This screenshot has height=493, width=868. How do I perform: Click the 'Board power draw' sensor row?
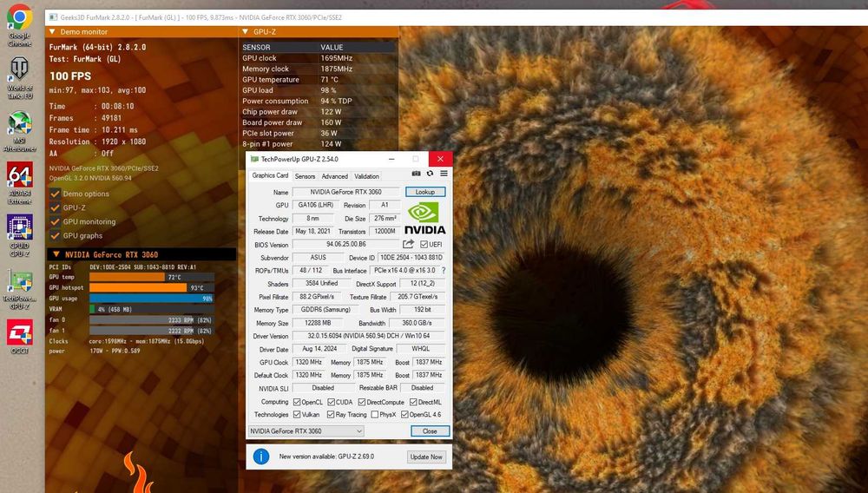pos(319,122)
